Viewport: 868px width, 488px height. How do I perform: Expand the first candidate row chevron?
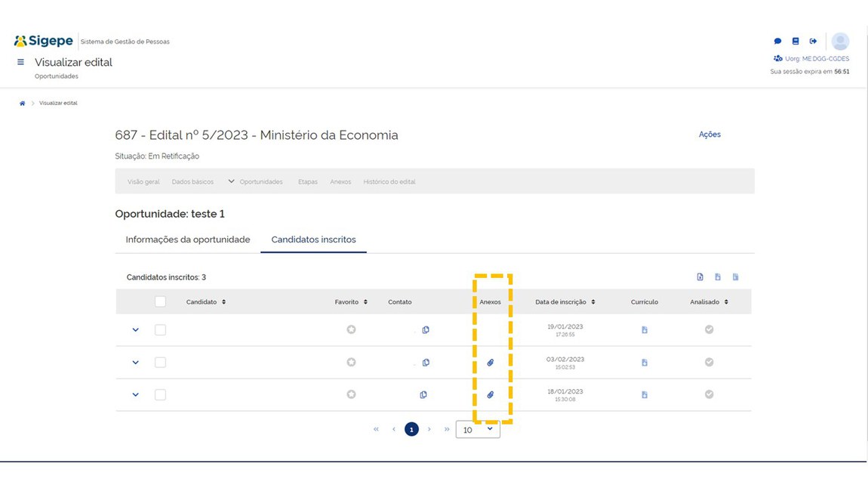coord(136,330)
